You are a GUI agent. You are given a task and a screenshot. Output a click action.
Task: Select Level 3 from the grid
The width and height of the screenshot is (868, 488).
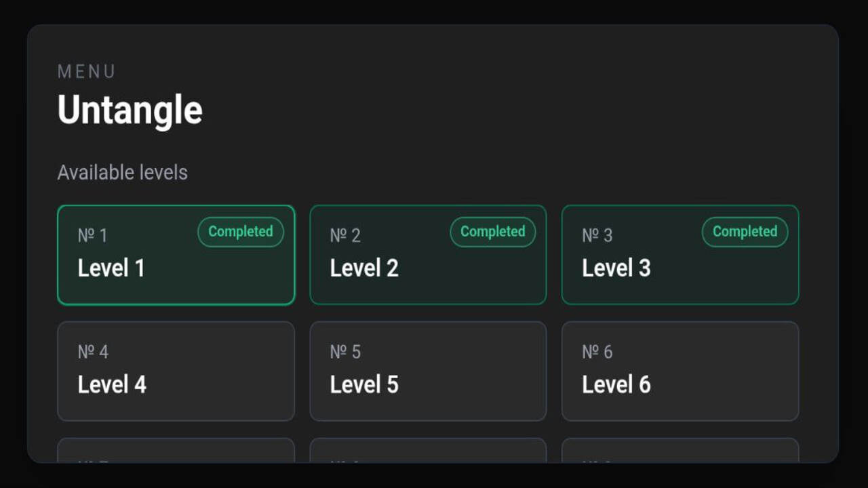[x=680, y=254]
